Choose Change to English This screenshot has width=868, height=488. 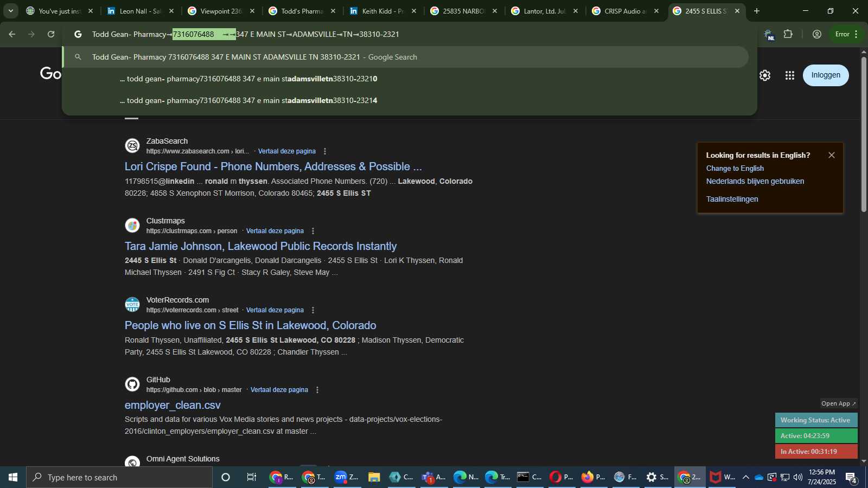tap(735, 169)
